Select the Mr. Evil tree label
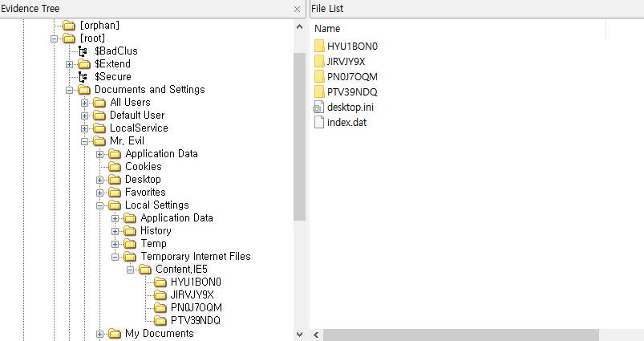 pos(127,141)
